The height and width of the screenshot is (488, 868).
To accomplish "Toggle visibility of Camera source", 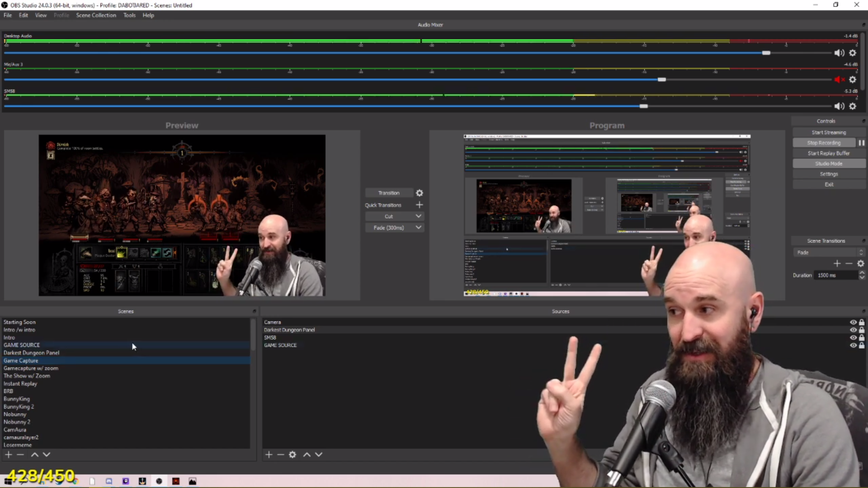I will [853, 322].
